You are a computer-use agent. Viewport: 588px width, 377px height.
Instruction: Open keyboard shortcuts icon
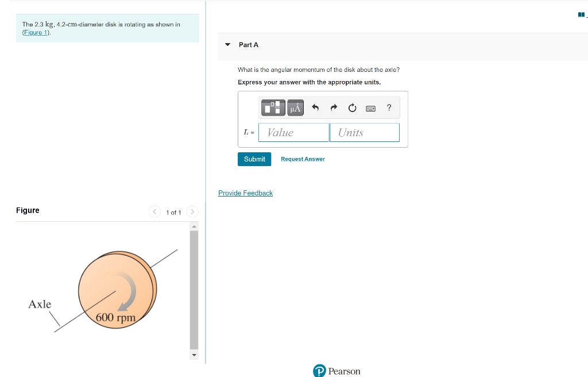tap(370, 109)
